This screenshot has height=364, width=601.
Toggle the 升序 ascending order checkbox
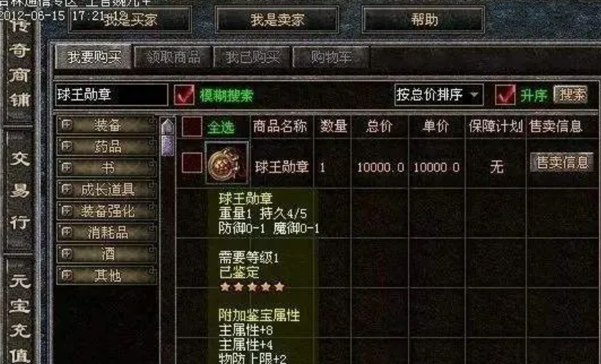505,94
